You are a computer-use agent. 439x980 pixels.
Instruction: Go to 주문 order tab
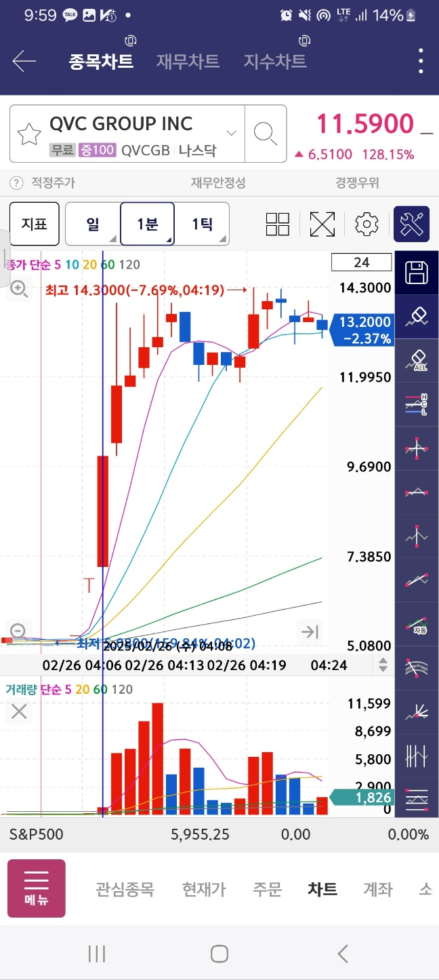[267, 888]
